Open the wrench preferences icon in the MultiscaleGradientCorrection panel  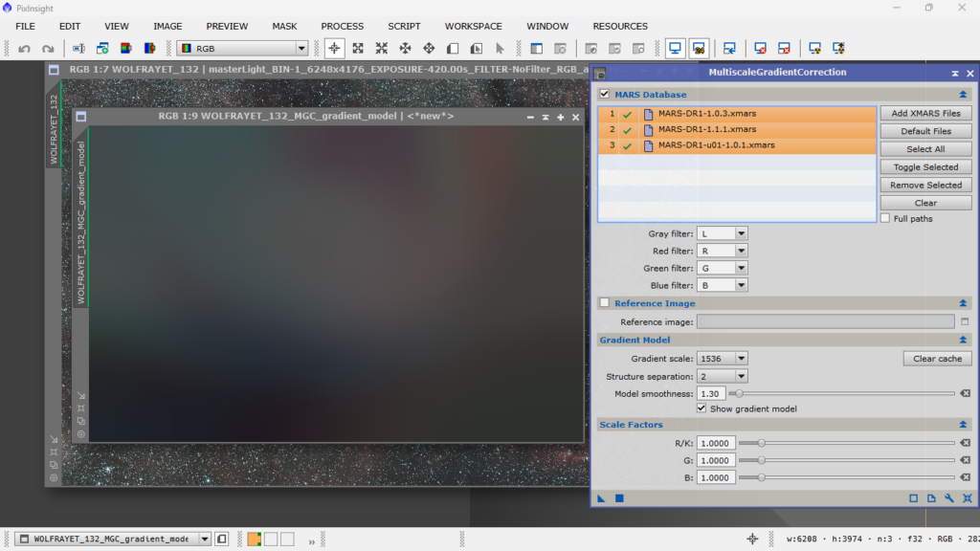(x=949, y=497)
